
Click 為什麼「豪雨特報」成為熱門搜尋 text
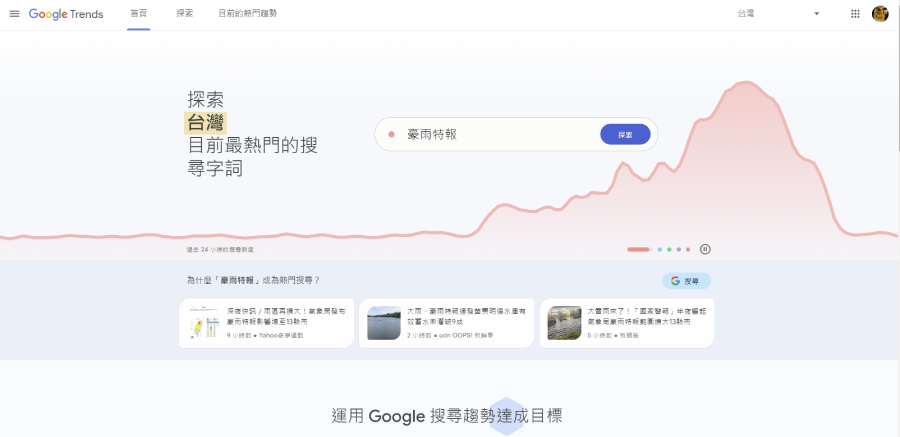(x=253, y=280)
